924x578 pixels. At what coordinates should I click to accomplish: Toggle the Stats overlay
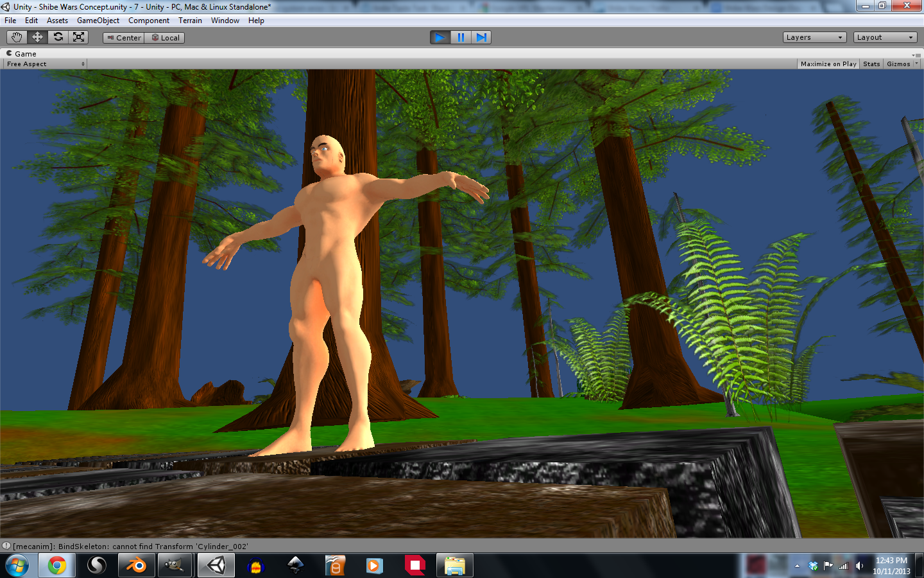(871, 64)
